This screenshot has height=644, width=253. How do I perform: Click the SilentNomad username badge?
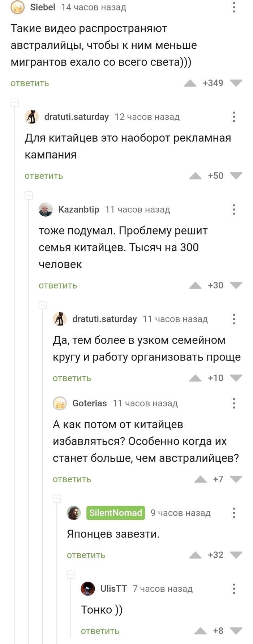(x=115, y=513)
